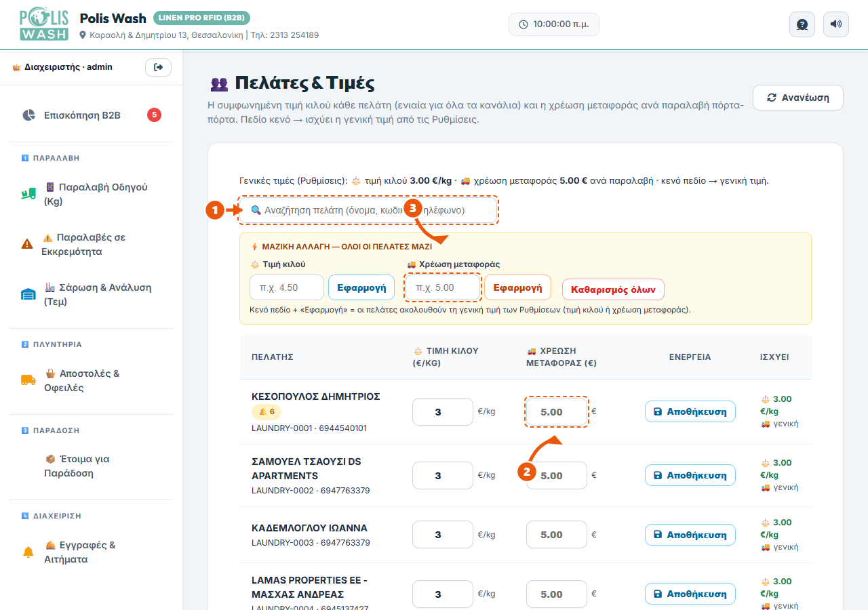
Task: Click the LINEN PRO RFID (B2B) badge
Action: click(202, 18)
